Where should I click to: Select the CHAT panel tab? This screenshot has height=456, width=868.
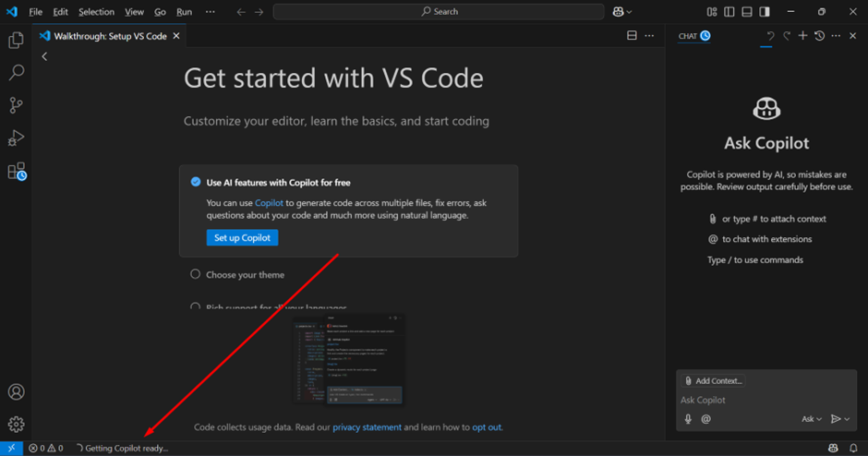[x=694, y=36]
